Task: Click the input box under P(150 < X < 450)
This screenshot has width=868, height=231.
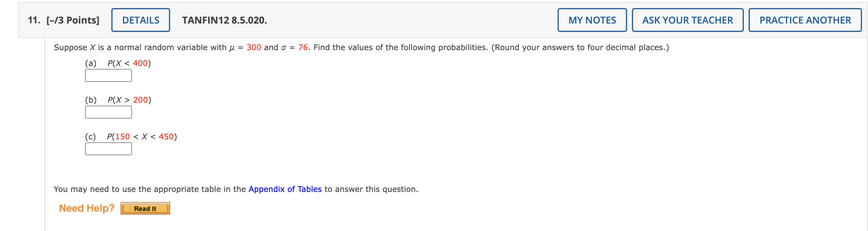Action: click(108, 149)
